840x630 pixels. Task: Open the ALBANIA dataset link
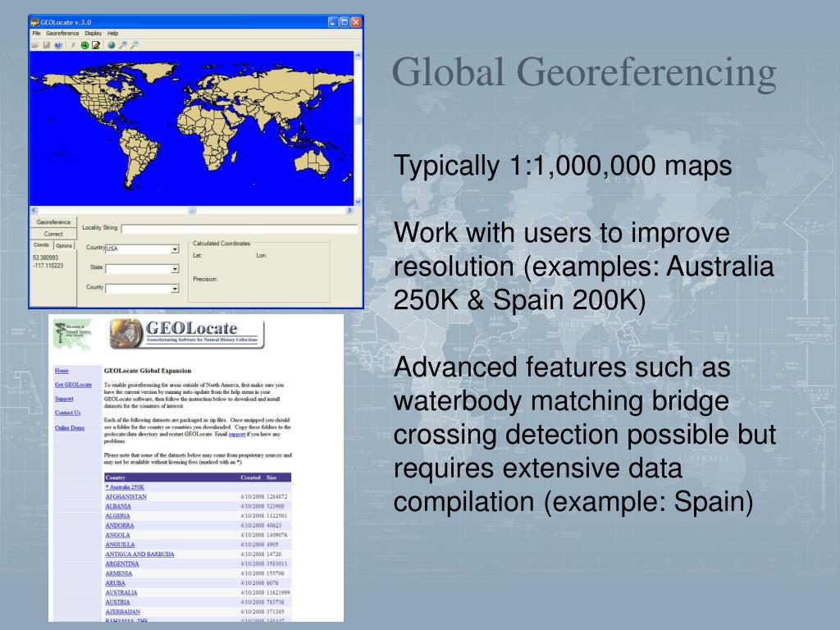pos(118,506)
